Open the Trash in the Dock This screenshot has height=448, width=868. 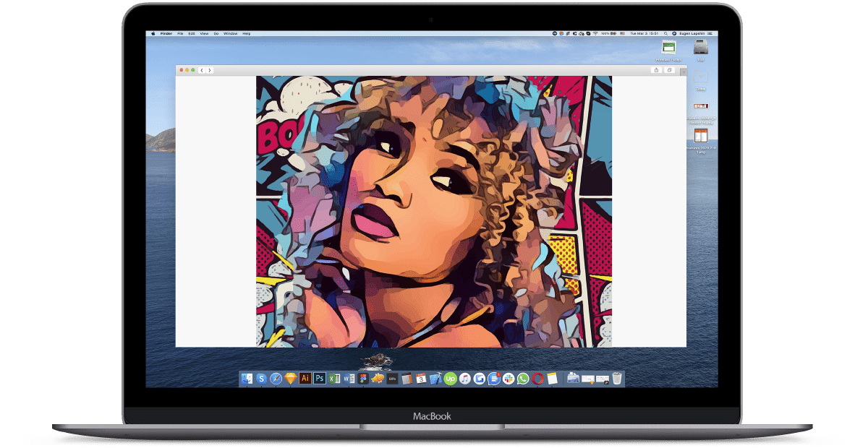pos(617,378)
